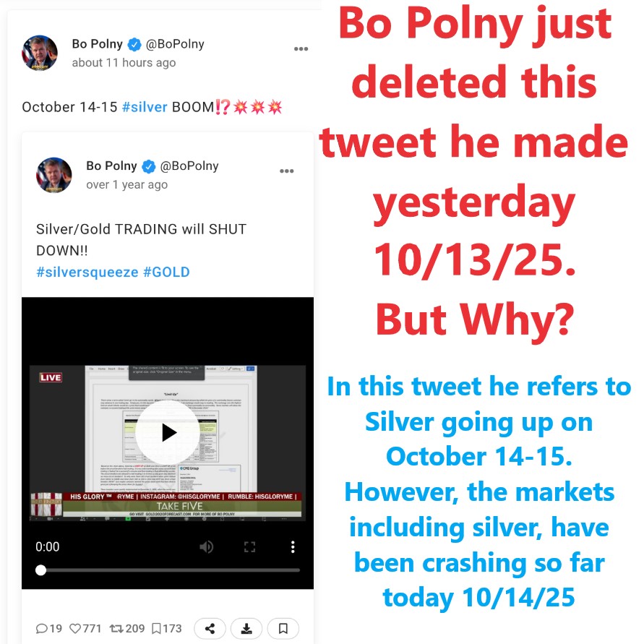The width and height of the screenshot is (644, 644).
Task: Open the outer post's three-dot menu
Action: 301,49
